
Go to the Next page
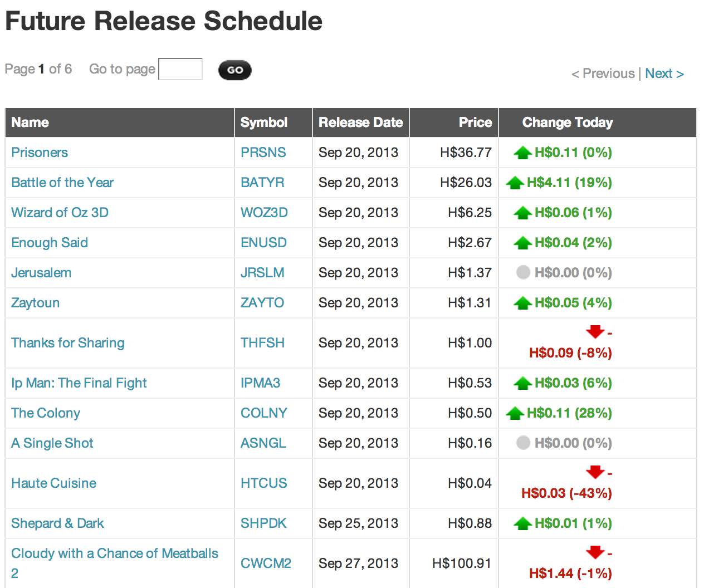pyautogui.click(x=664, y=73)
